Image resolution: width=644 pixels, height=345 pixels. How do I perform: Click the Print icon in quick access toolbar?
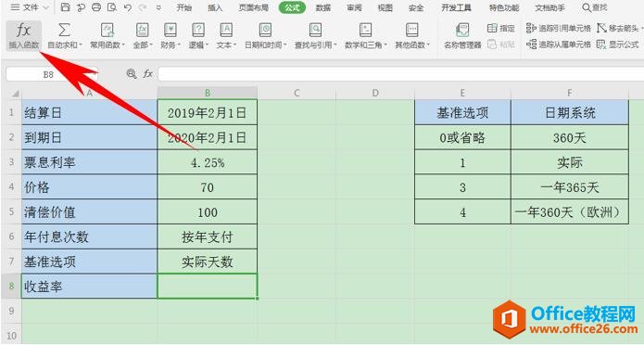click(96, 7)
